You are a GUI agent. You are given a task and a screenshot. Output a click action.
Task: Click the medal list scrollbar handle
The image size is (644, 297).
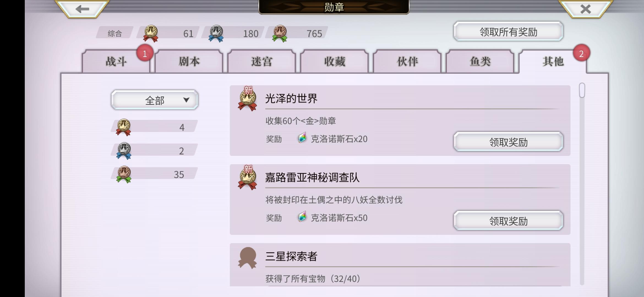pyautogui.click(x=582, y=90)
